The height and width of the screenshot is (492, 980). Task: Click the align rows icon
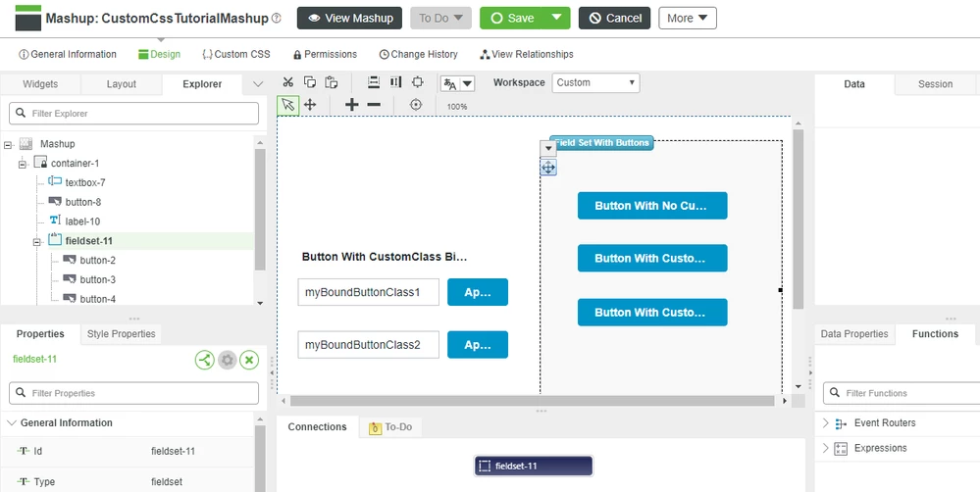click(374, 82)
